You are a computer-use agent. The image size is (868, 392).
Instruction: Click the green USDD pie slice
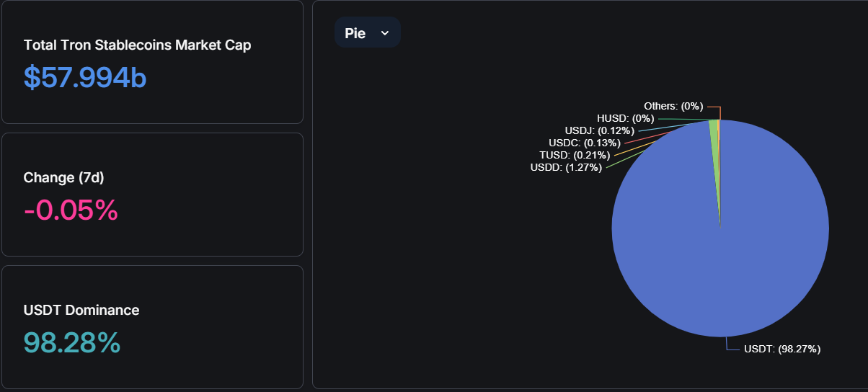click(x=714, y=128)
